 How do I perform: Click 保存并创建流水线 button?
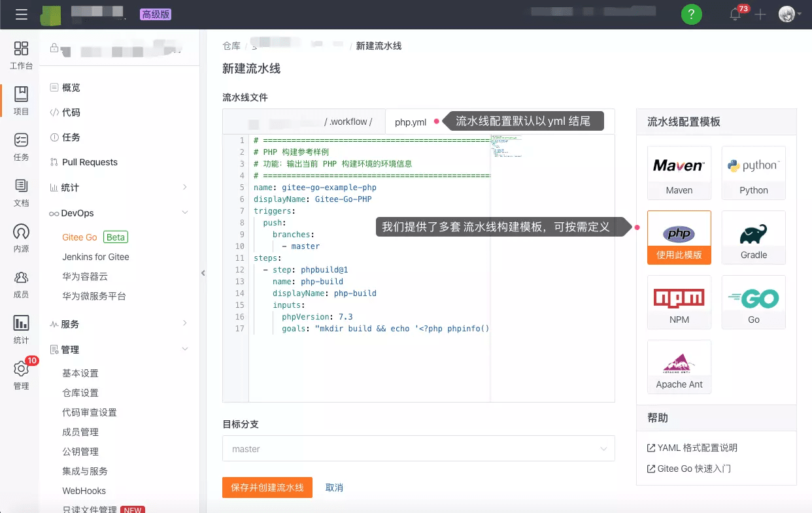tap(267, 488)
